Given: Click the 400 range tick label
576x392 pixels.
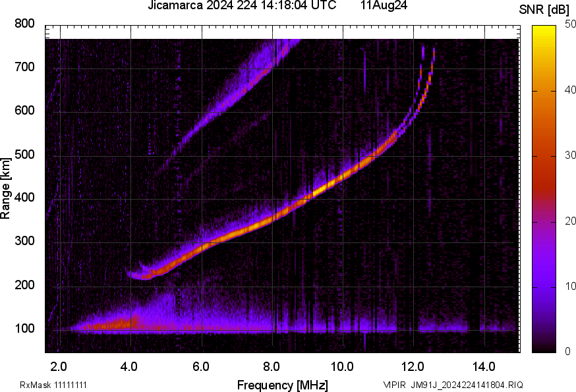Looking at the screenshot, I should click(24, 197).
